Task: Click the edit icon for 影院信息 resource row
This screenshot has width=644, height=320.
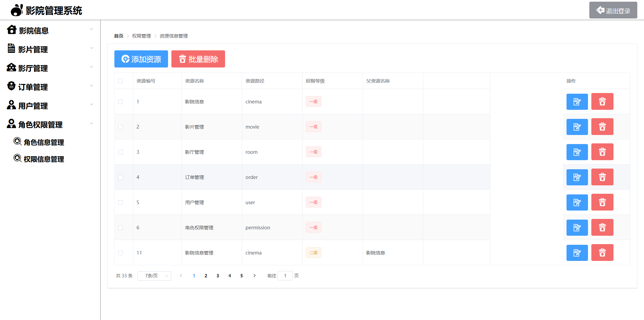Action: pos(577,101)
